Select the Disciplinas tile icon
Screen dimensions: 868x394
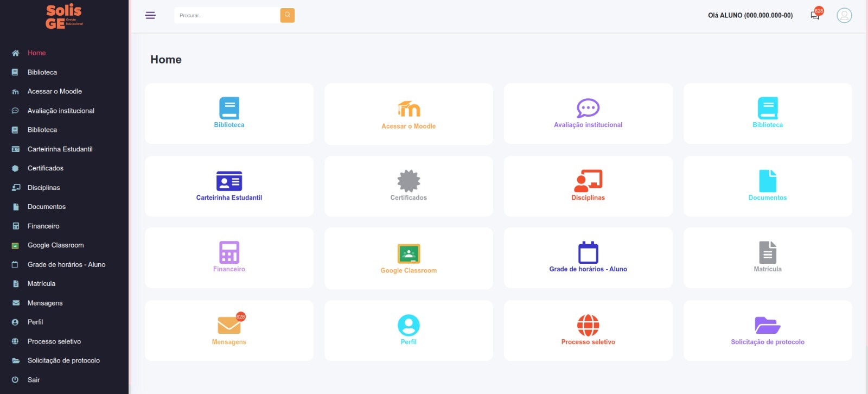[588, 181]
